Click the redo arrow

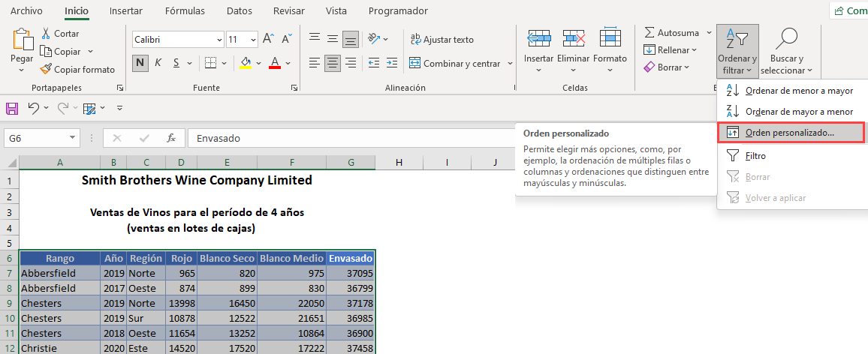pos(63,109)
